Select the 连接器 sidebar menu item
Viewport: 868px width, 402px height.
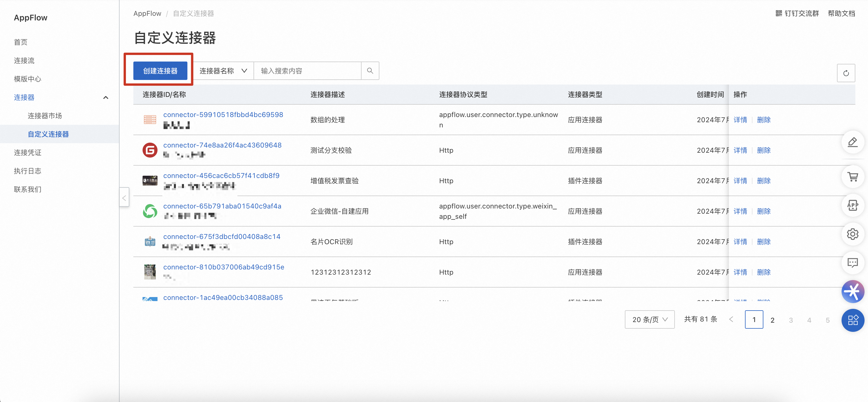[x=24, y=97]
